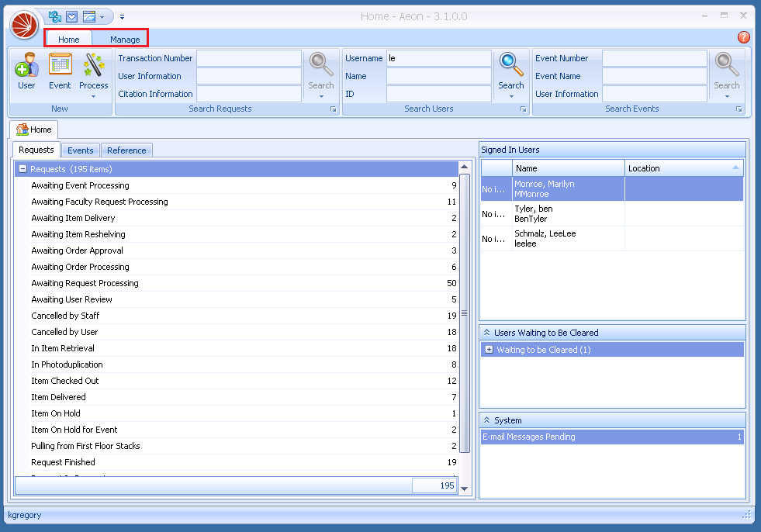Click the refresh icon in quick access toolbar
The width and height of the screenshot is (761, 532).
[x=55, y=16]
